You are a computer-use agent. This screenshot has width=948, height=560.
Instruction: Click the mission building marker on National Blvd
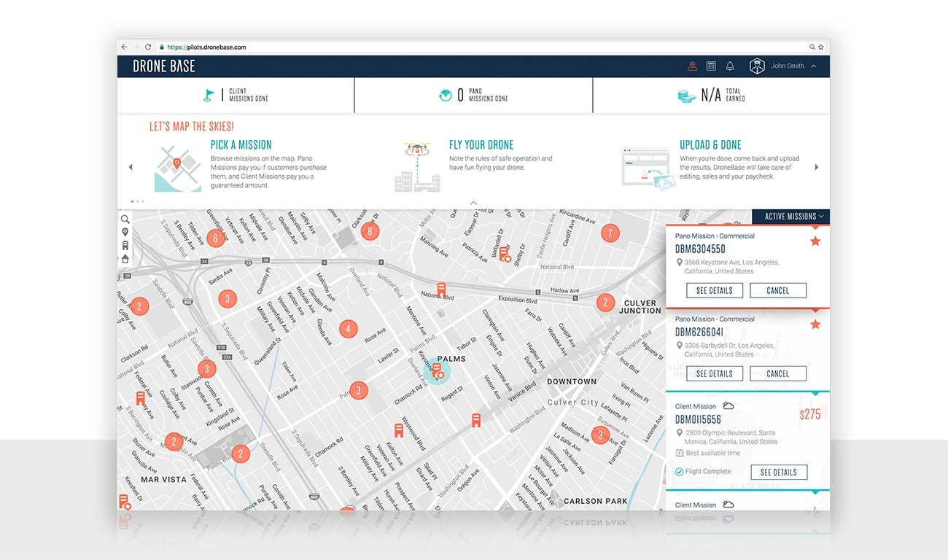click(x=441, y=289)
